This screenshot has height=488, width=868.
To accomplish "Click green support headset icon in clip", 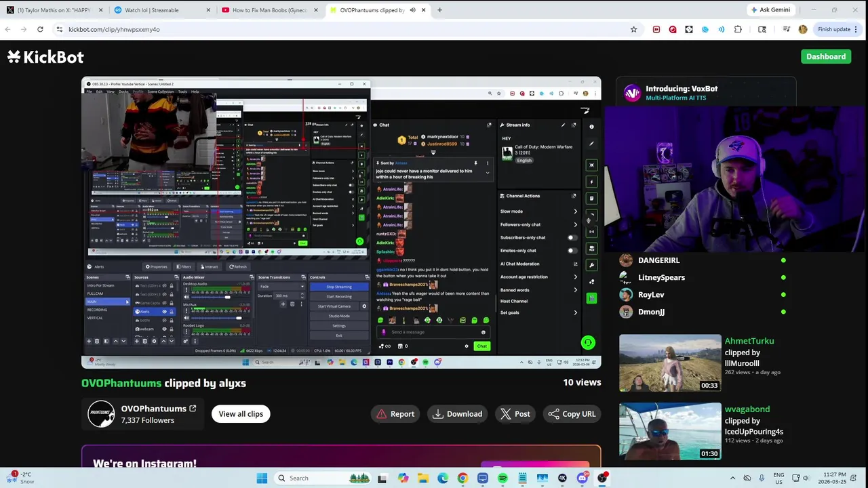I will (588, 343).
